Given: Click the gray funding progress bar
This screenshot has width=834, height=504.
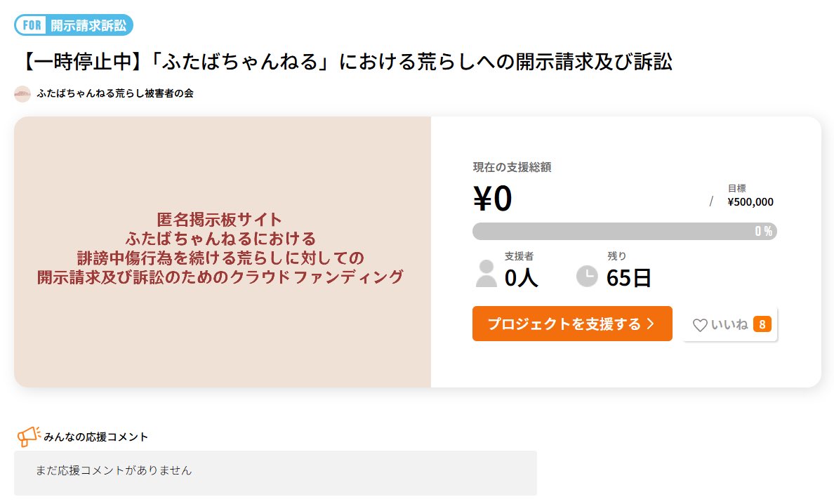Looking at the screenshot, I should click(624, 231).
